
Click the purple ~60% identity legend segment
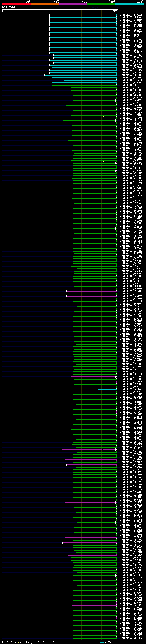73,4
